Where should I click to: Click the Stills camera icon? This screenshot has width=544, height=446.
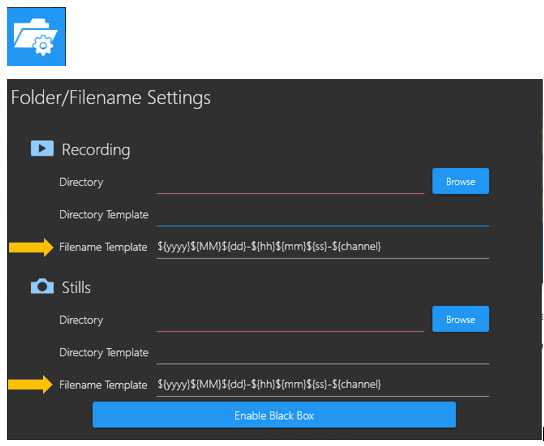42,286
